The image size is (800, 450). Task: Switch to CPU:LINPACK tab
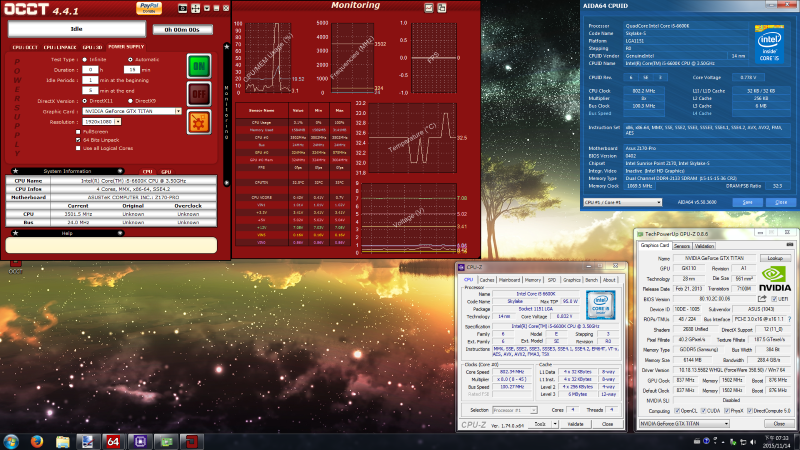60,47
